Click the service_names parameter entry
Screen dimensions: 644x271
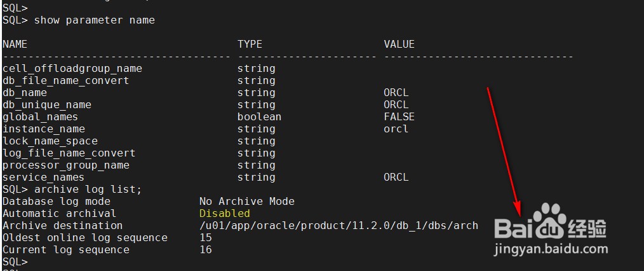43,177
